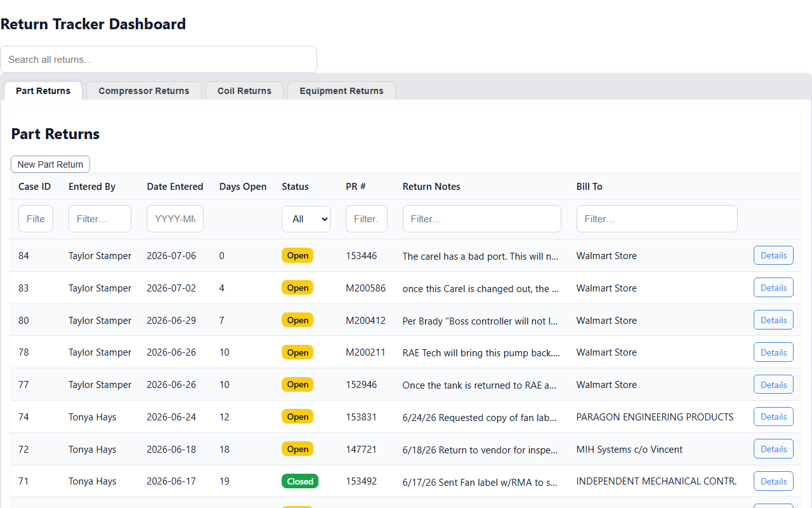Open the Compressor Returns tab
Screen dimensions: 812x508
point(144,91)
